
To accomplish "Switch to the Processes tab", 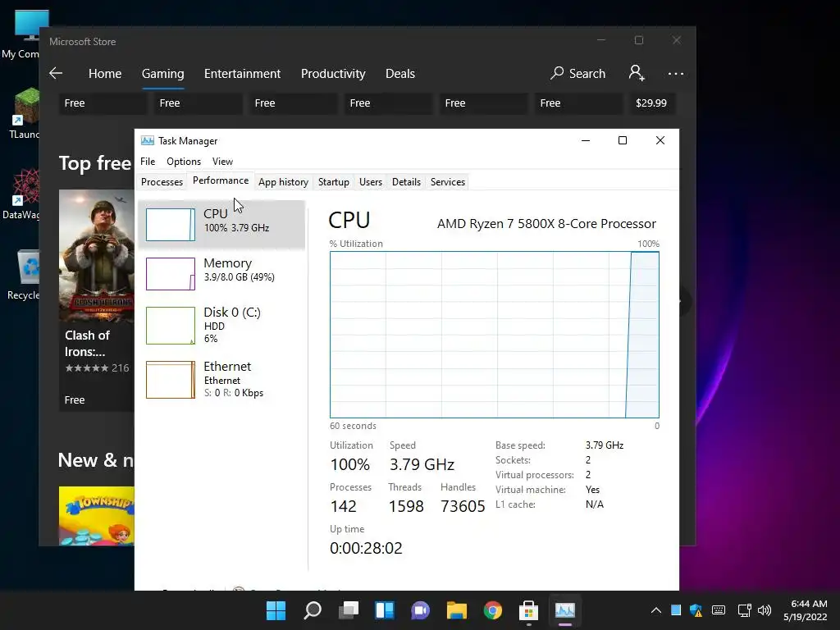I will 162,182.
